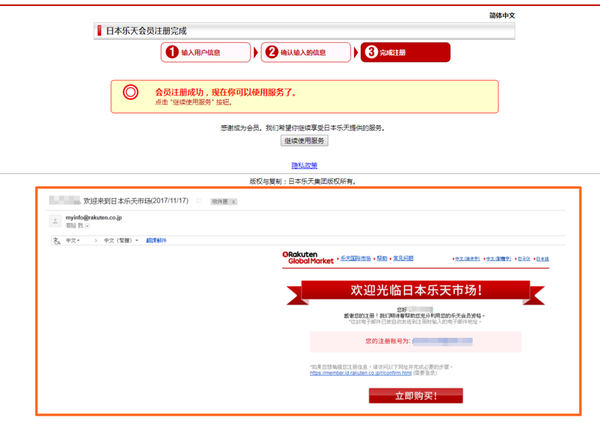
Task: Select step 2 确认输入的信息 tab
Action: [307, 52]
